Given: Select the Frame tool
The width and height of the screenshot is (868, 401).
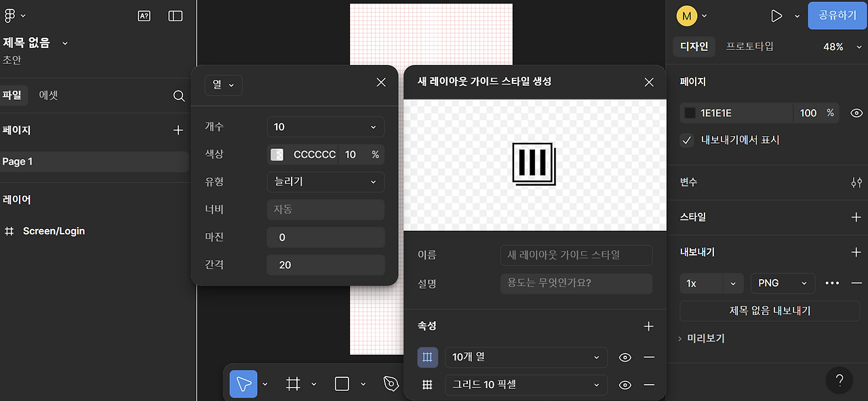Looking at the screenshot, I should point(293,383).
